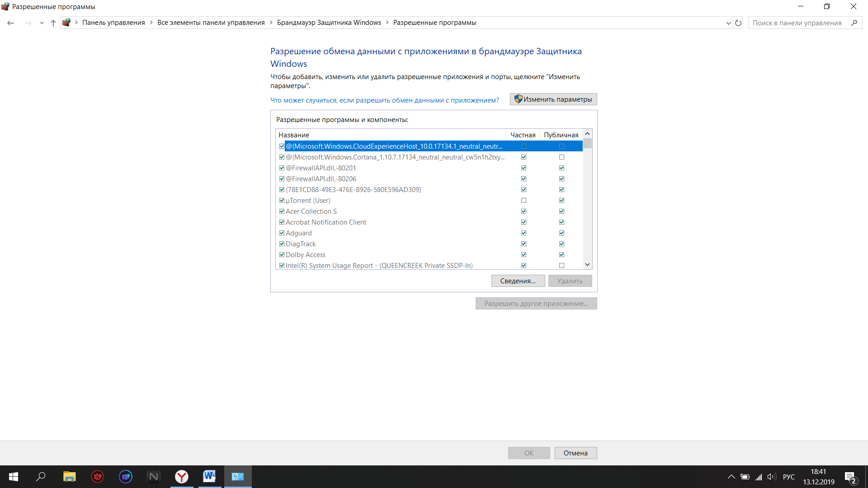Toggle the public checkbox for Cortana
This screenshot has height=488, width=868.
561,157
